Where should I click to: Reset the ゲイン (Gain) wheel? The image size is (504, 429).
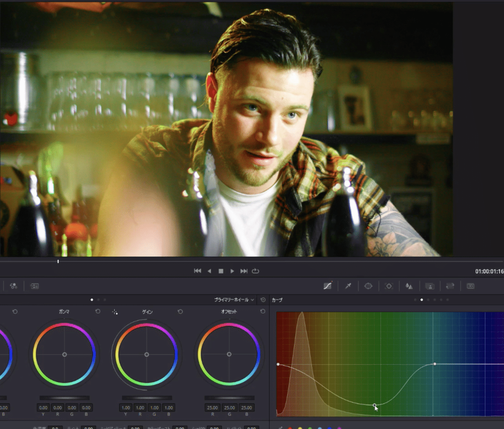point(180,311)
